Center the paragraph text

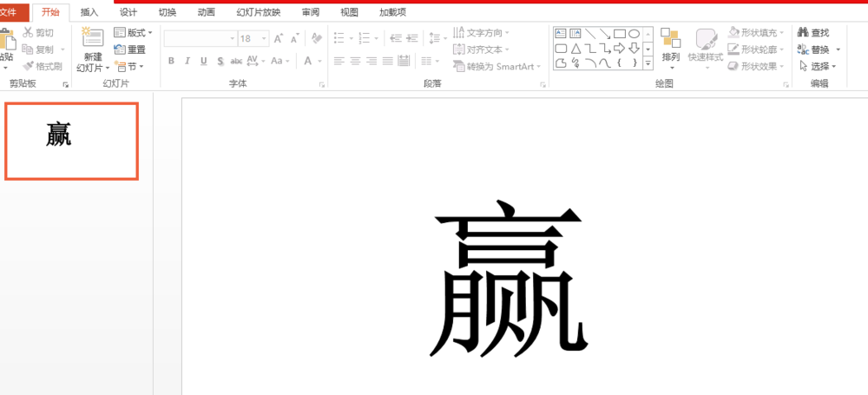click(355, 61)
